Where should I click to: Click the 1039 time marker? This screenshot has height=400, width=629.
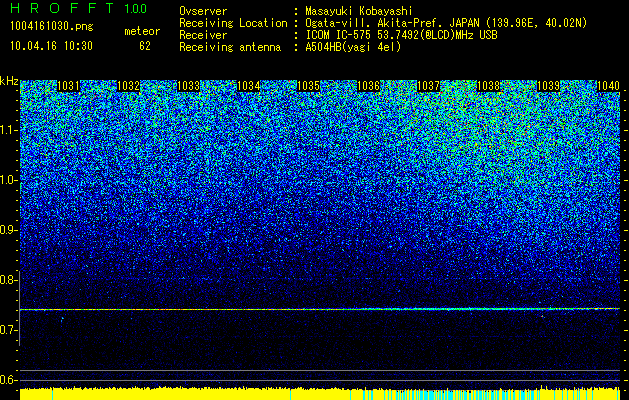click(x=548, y=86)
